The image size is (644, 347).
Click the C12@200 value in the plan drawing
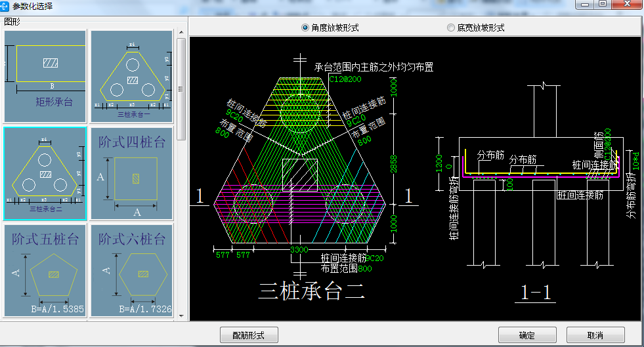click(345, 79)
